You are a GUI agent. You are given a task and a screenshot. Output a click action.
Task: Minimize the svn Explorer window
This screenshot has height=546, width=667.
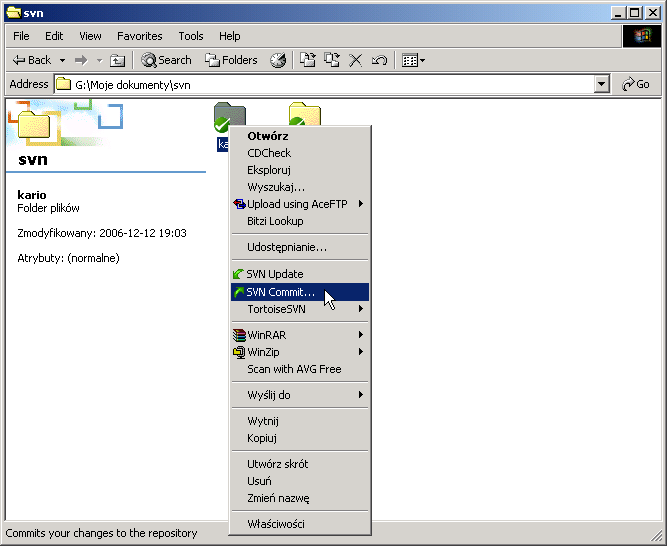click(x=618, y=13)
